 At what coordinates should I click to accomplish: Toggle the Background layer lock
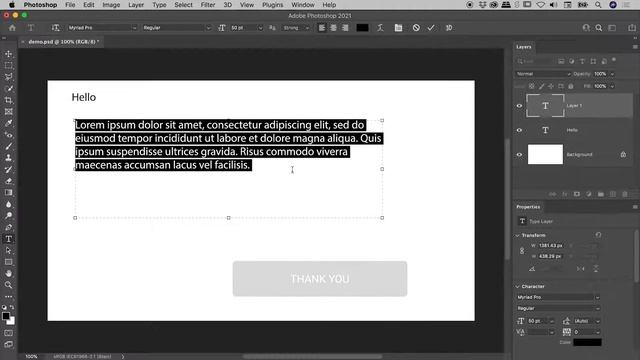pyautogui.click(x=623, y=154)
